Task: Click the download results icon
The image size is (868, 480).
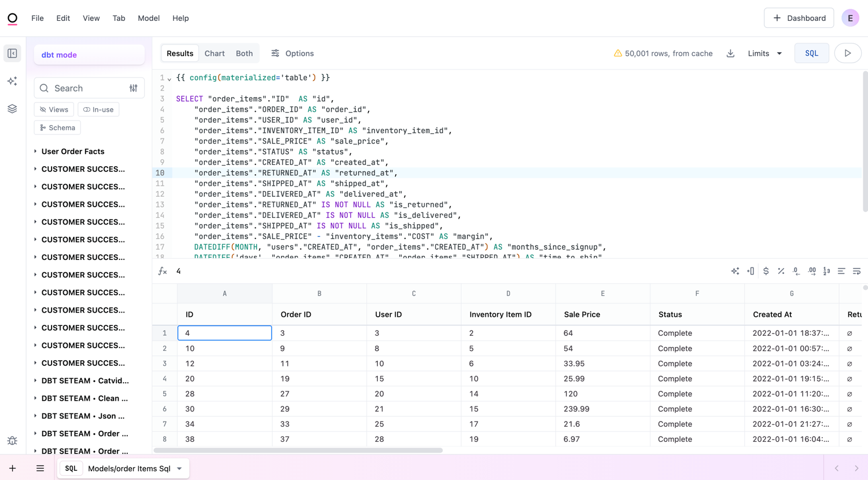Action: pos(730,53)
